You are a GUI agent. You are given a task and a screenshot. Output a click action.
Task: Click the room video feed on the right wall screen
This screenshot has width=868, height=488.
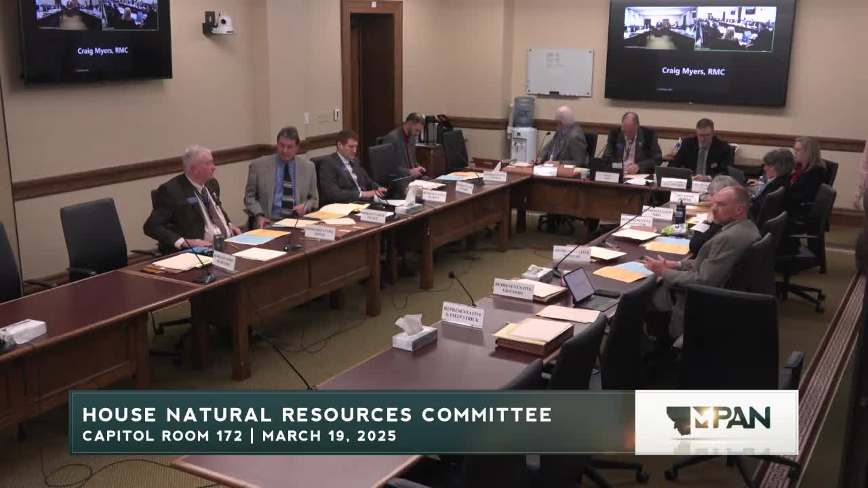700,29
